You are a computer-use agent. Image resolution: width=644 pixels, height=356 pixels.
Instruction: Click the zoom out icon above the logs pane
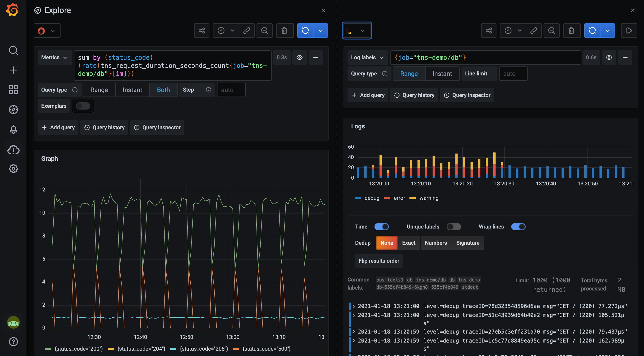tap(551, 31)
